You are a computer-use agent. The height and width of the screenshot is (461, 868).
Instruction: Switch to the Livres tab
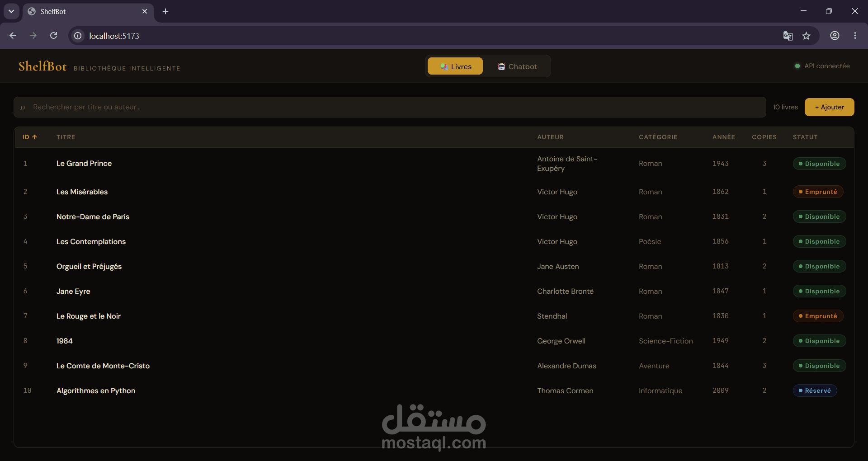[455, 66]
